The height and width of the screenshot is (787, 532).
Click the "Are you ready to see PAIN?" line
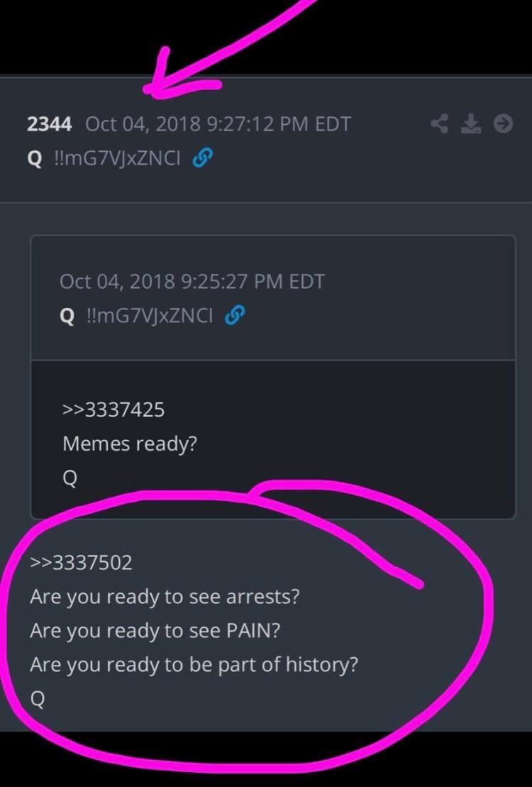tap(155, 631)
